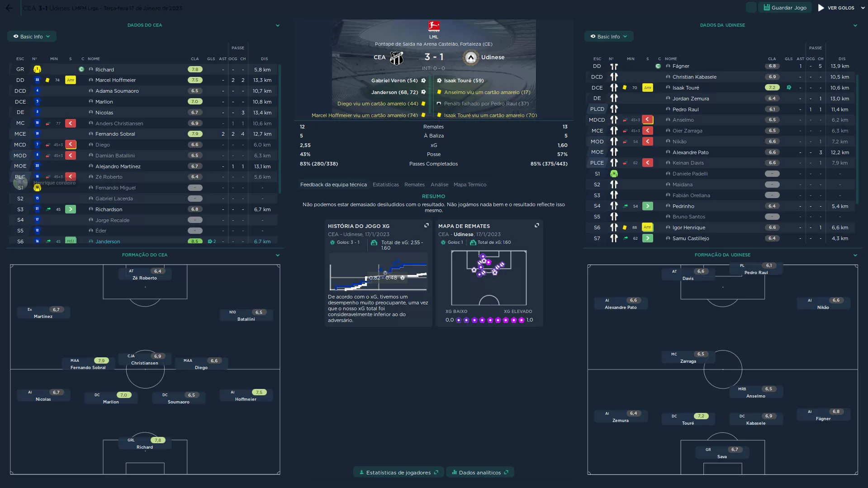Collapse the FORMAÇÃO DA UDINESE panel chevron
This screenshot has height=488, width=868.
point(855,255)
